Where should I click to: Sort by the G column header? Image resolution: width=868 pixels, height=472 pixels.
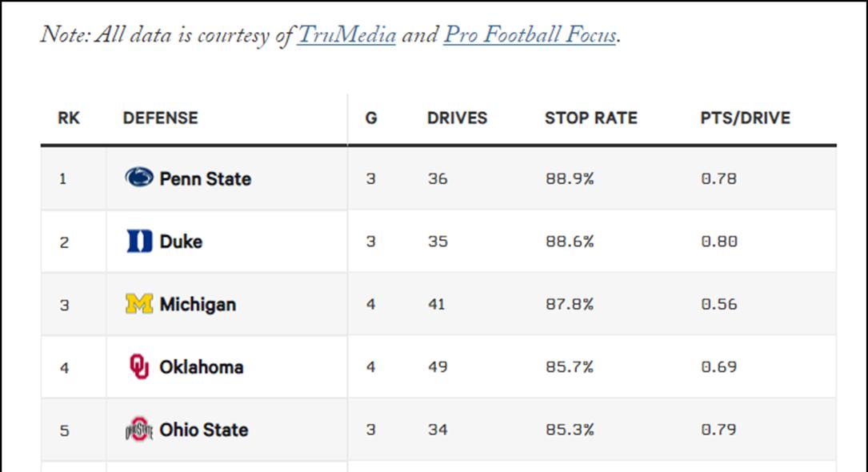pyautogui.click(x=371, y=118)
